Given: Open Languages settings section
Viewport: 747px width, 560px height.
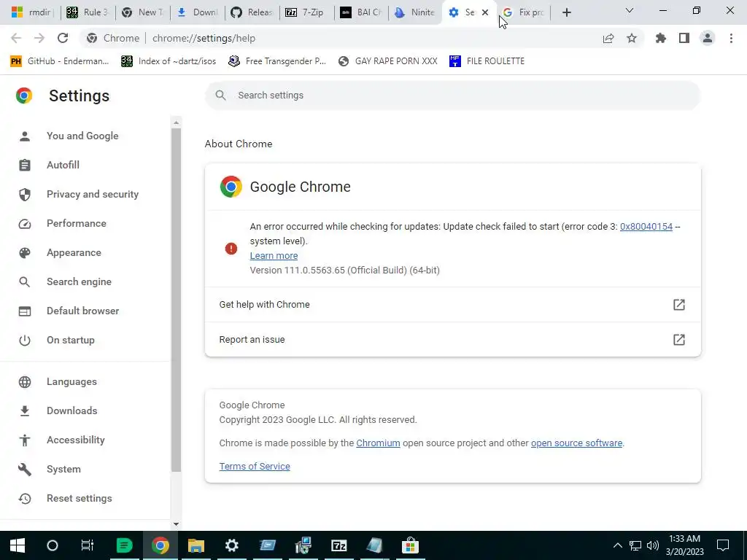Looking at the screenshot, I should click(x=71, y=381).
